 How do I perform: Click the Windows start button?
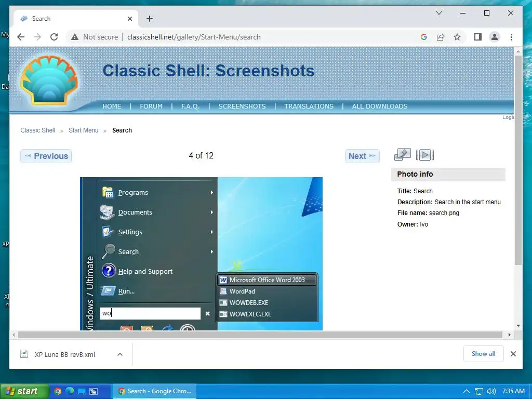point(24,391)
